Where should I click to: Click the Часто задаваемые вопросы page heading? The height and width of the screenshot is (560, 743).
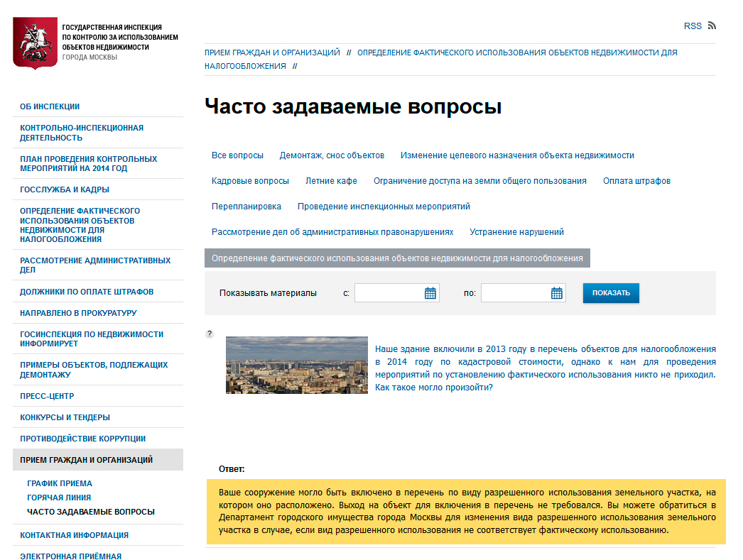pyautogui.click(x=353, y=106)
